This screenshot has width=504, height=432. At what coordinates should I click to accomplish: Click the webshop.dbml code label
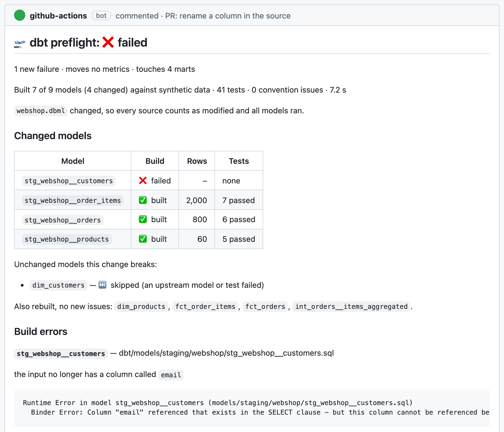[x=41, y=111]
